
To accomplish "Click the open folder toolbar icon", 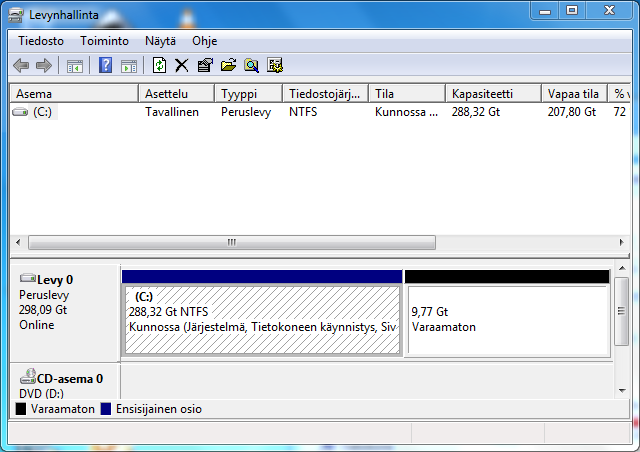I will point(228,65).
